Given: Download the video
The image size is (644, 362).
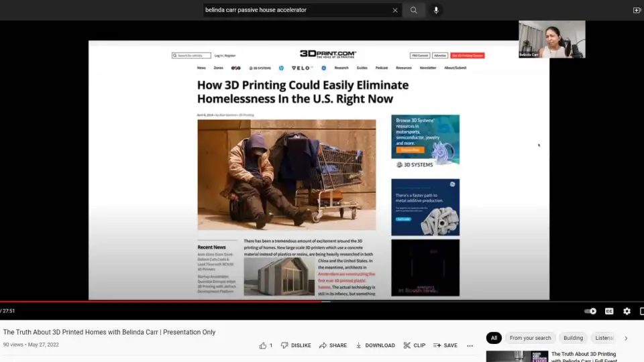Looking at the screenshot, I should (x=375, y=345).
